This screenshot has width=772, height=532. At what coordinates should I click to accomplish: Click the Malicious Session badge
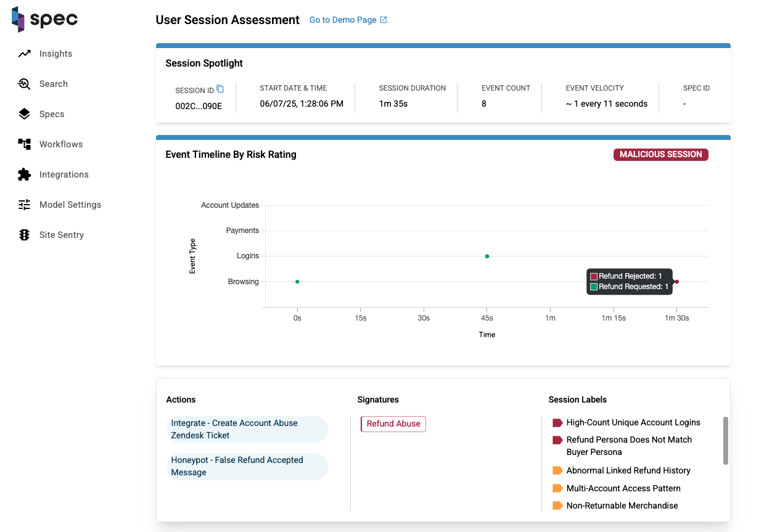tap(660, 155)
